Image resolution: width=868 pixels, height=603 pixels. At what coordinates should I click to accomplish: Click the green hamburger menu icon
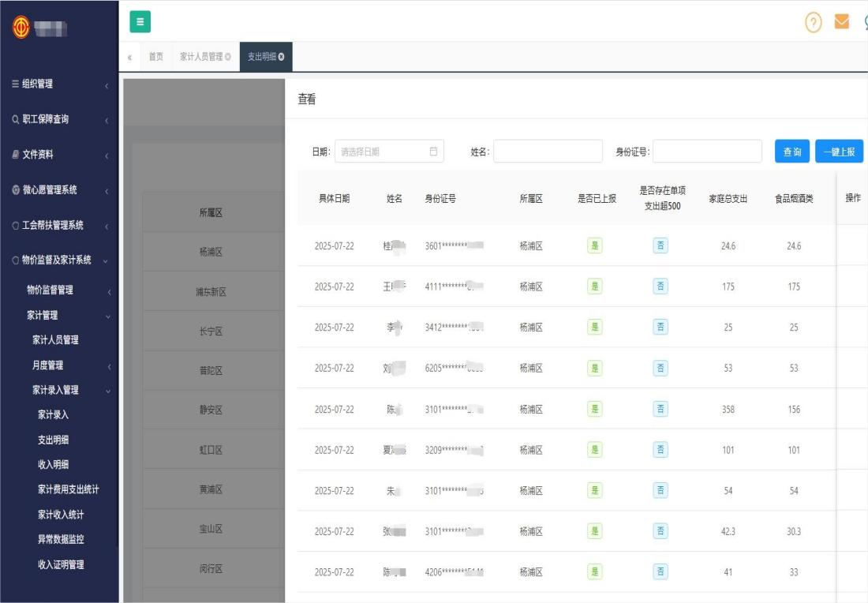[140, 22]
